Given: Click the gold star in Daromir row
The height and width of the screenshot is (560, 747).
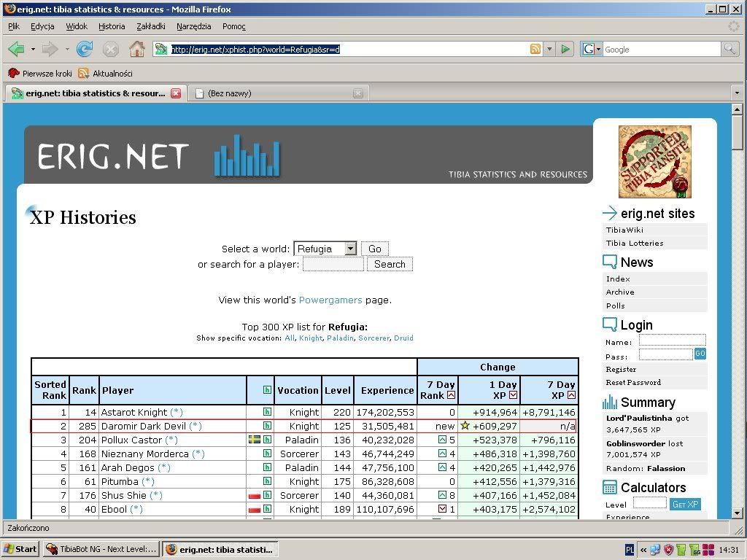Looking at the screenshot, I should tap(465, 426).
